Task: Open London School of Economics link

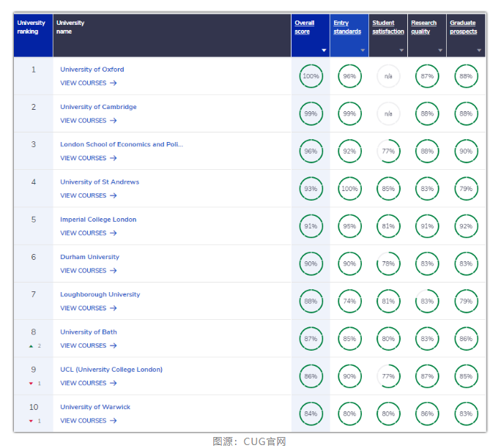Action: click(x=122, y=144)
